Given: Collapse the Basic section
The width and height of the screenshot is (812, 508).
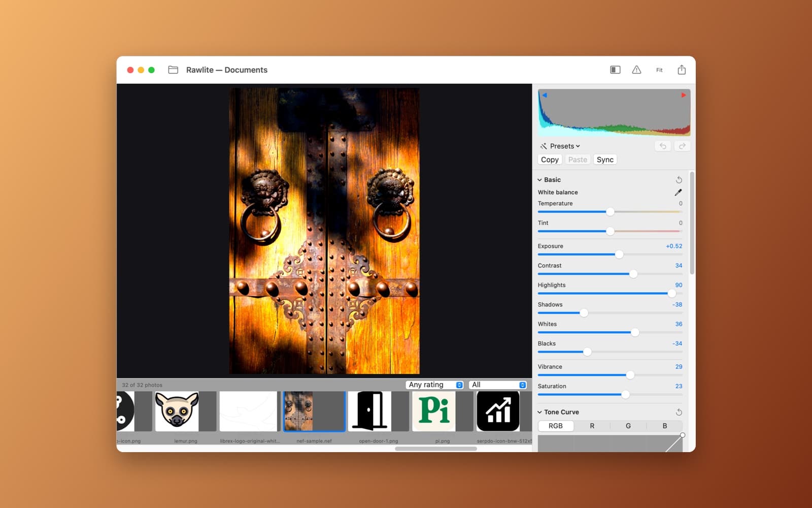Looking at the screenshot, I should point(539,180).
